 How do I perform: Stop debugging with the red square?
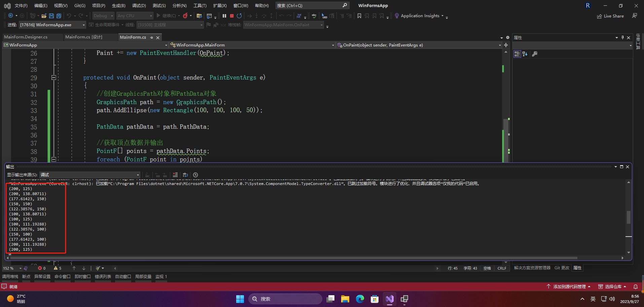pyautogui.click(x=232, y=16)
